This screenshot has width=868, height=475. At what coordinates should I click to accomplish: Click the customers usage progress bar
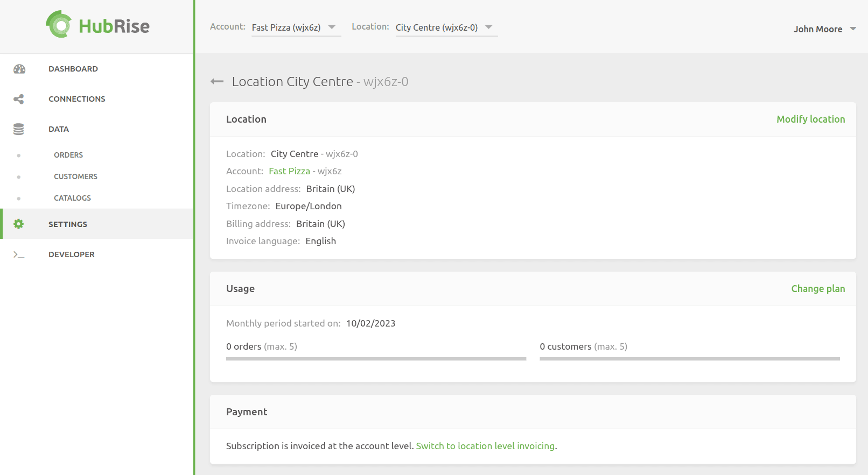click(x=690, y=359)
